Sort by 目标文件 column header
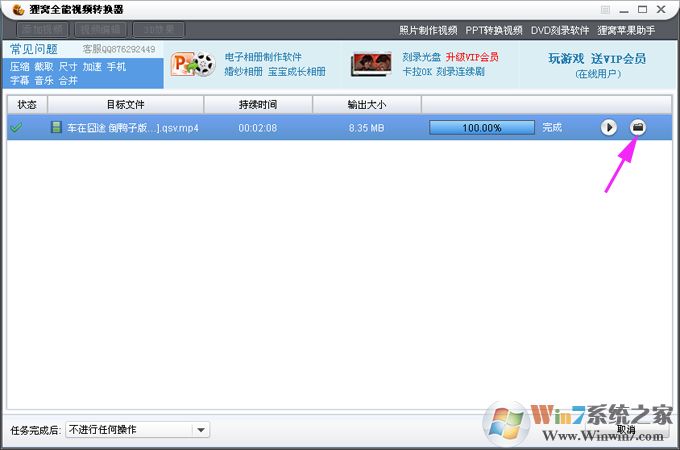The image size is (680, 450). click(x=125, y=104)
